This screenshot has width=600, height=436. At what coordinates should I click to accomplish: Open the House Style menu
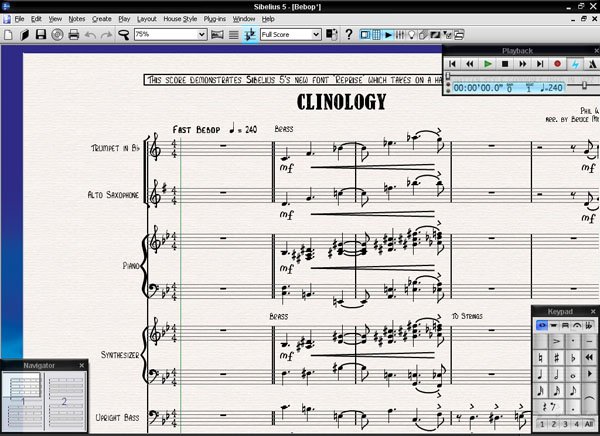[180, 19]
